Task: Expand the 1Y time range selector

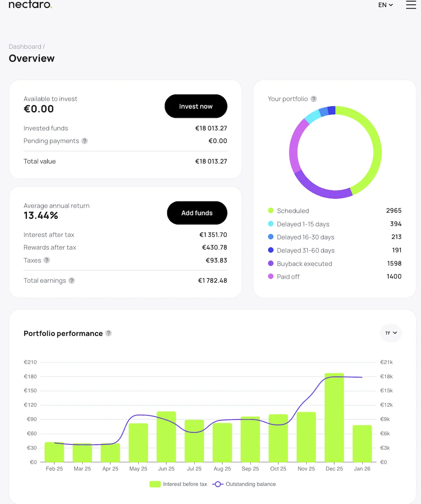Action: pyautogui.click(x=391, y=333)
